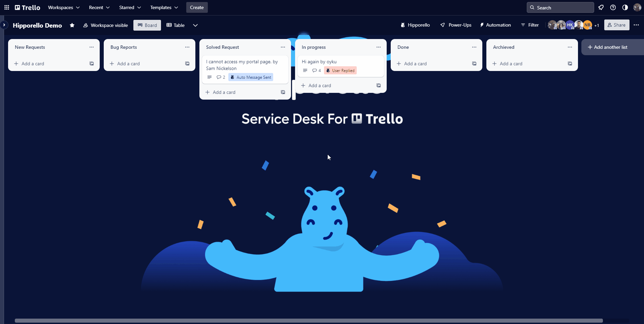Viewport: 644px width, 324px height.
Task: Click the notifications bell icon
Action: tap(601, 7)
